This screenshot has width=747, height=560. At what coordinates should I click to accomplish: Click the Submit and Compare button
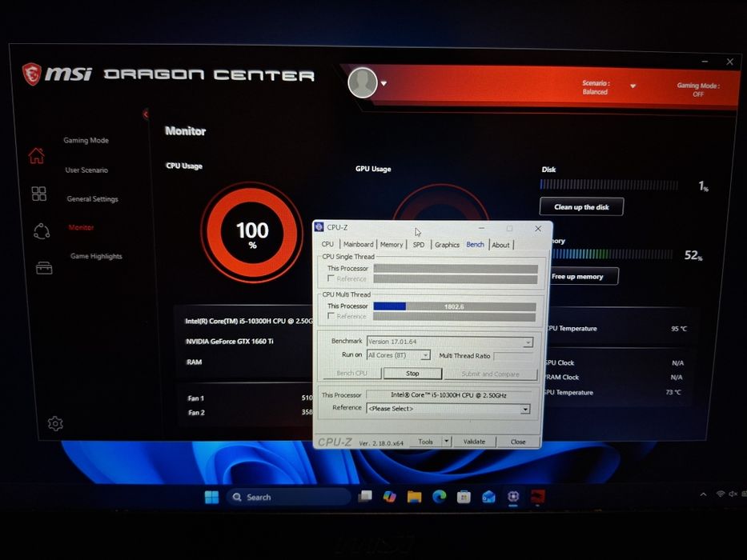click(490, 374)
